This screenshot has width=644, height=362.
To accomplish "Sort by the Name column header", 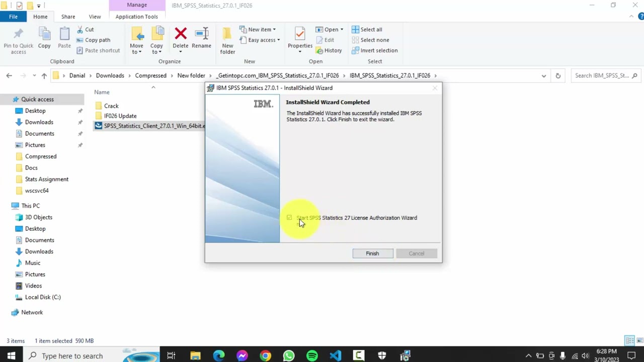I will pyautogui.click(x=102, y=92).
